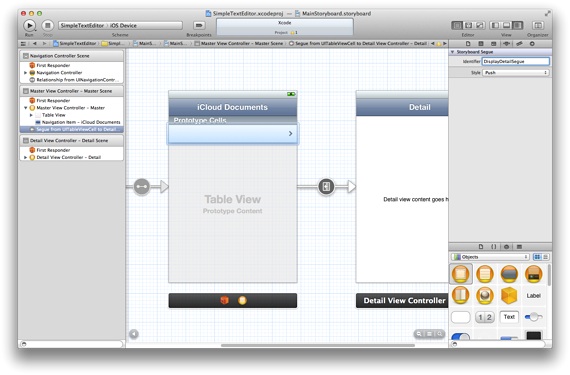Click the segue Identifier text field
The height and width of the screenshot is (375, 570).
[515, 61]
